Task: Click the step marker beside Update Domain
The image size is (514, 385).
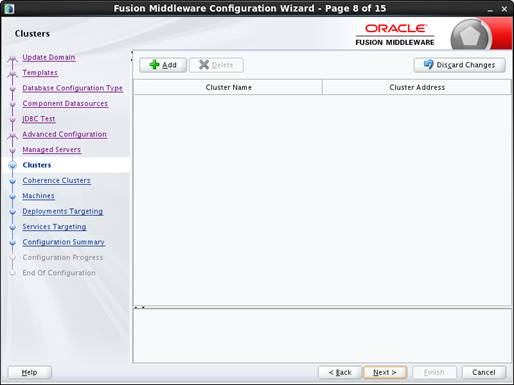Action: [x=13, y=60]
